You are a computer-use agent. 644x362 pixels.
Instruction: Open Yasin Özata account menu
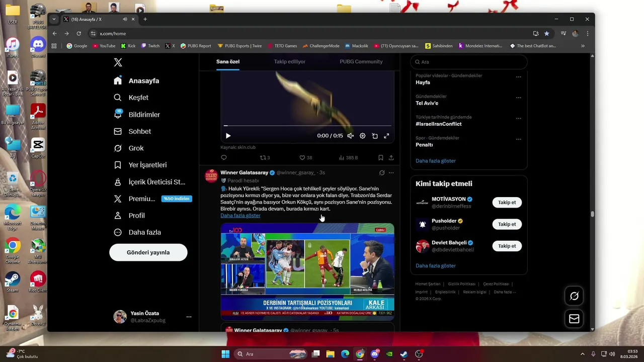click(x=153, y=317)
